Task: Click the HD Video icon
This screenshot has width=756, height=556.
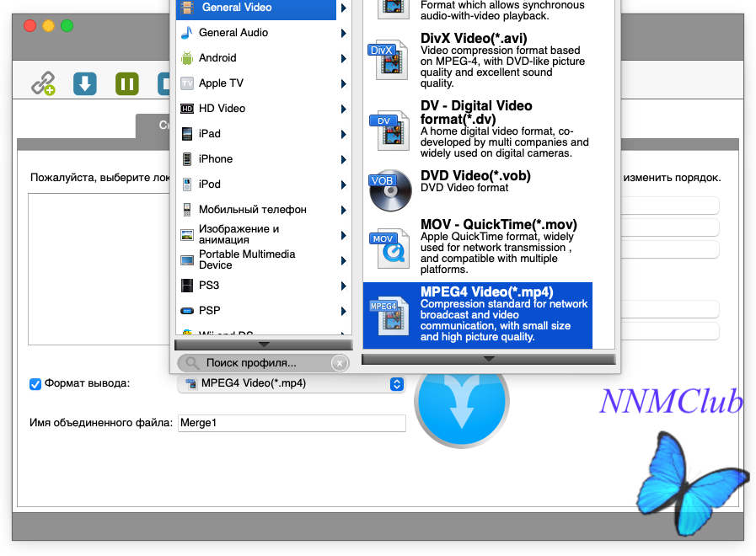Action: [x=186, y=109]
